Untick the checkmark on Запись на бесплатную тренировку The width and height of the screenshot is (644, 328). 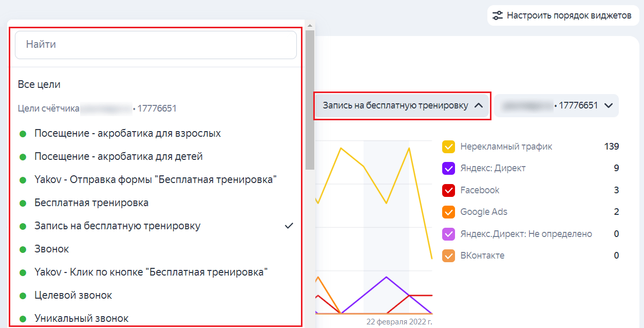click(290, 225)
